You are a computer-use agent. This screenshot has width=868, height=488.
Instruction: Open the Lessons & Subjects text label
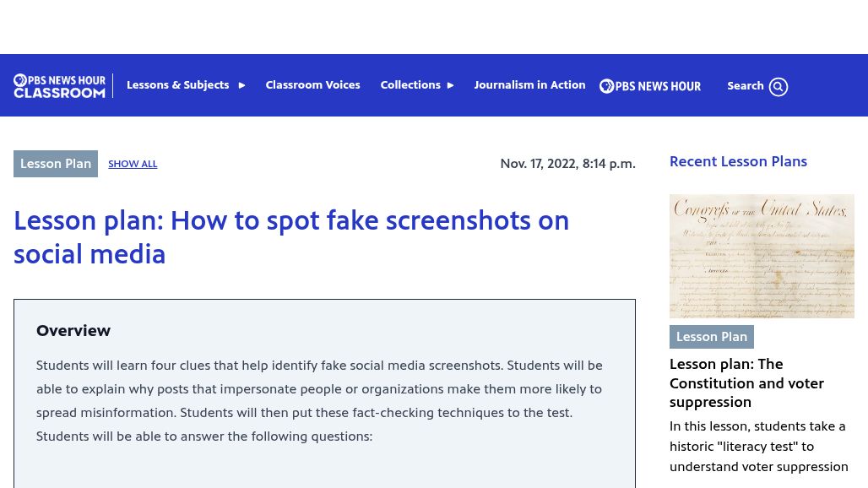tap(177, 85)
